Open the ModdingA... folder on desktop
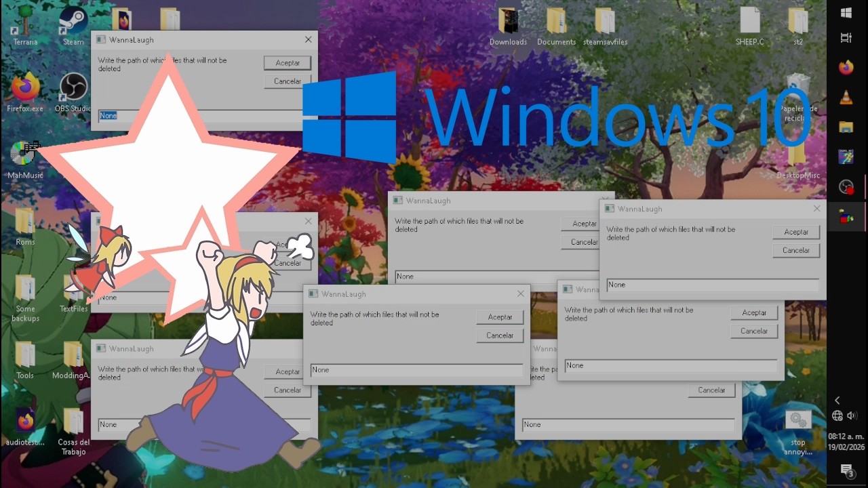The width and height of the screenshot is (868, 488). point(73,359)
